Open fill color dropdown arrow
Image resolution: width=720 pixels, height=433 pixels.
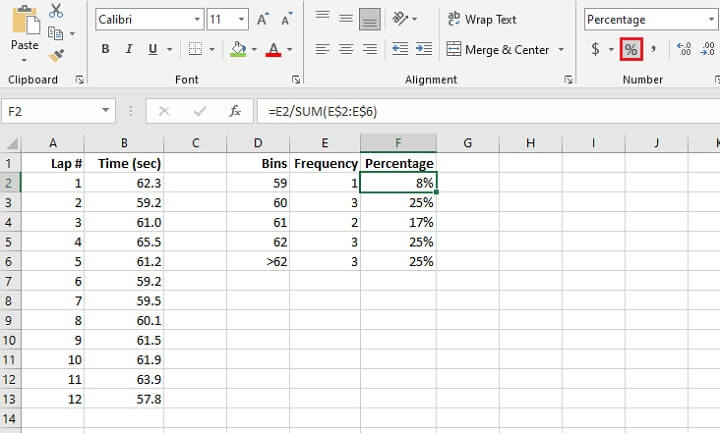[254, 49]
